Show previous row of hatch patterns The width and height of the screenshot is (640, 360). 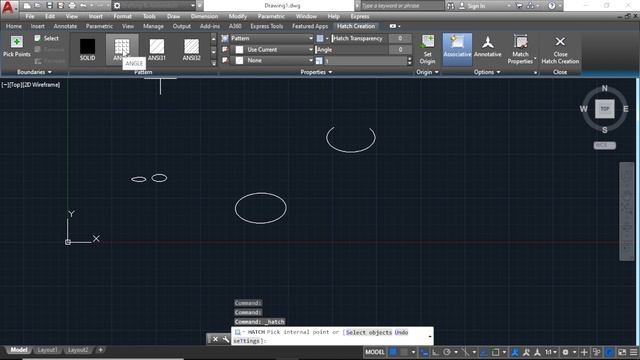click(x=213, y=39)
